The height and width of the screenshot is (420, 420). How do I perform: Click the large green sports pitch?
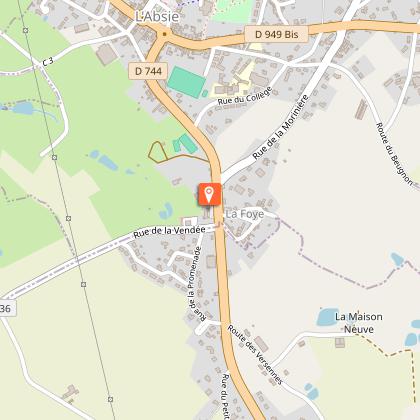186,82
